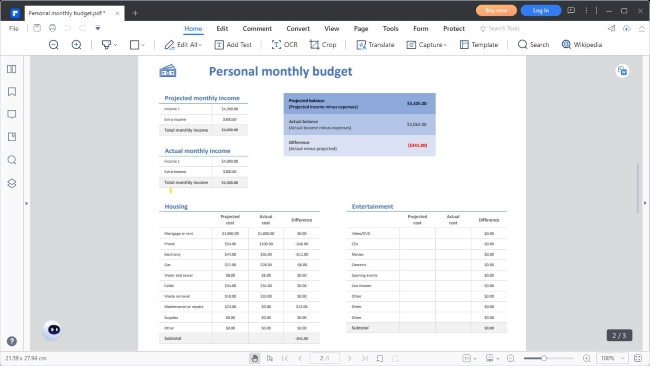The width and height of the screenshot is (650, 366).
Task: Click the Buy now button
Action: tap(496, 10)
